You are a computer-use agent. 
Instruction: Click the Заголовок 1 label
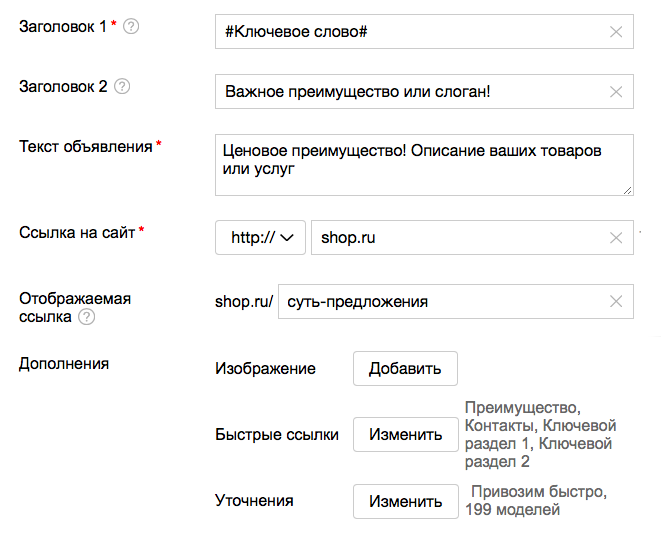62,27
